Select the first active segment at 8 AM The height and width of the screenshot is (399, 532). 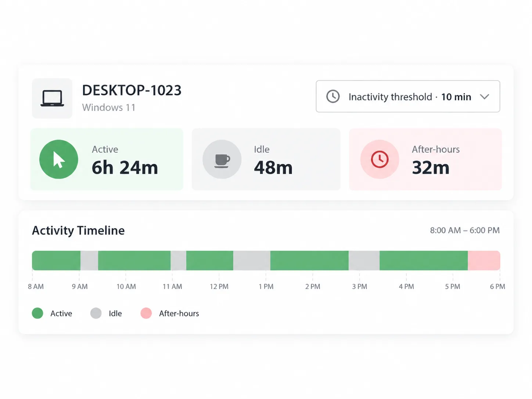tap(56, 260)
